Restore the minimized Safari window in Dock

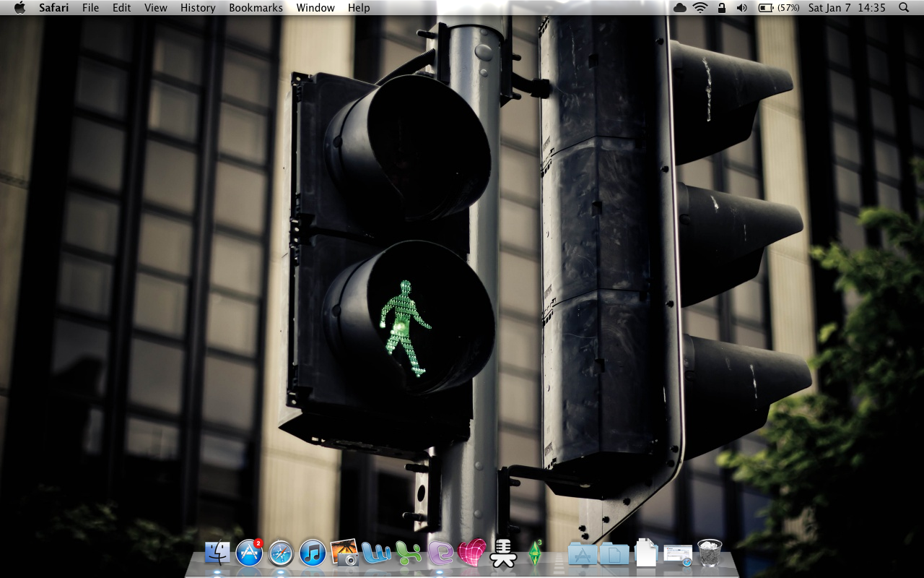tap(678, 555)
